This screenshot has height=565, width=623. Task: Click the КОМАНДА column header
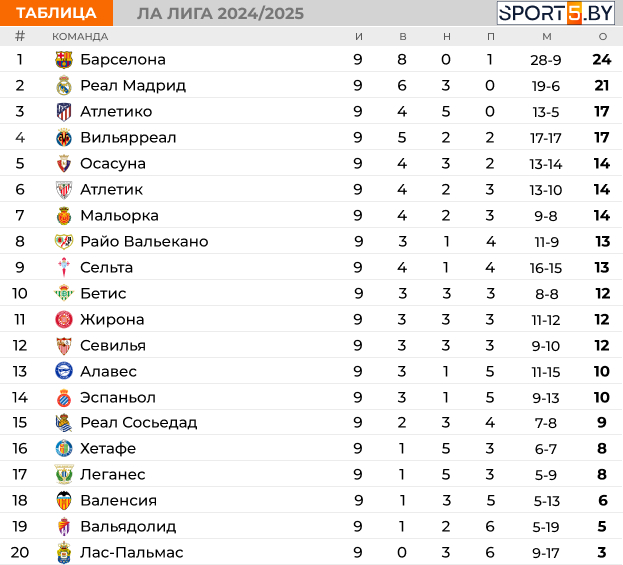coord(80,37)
